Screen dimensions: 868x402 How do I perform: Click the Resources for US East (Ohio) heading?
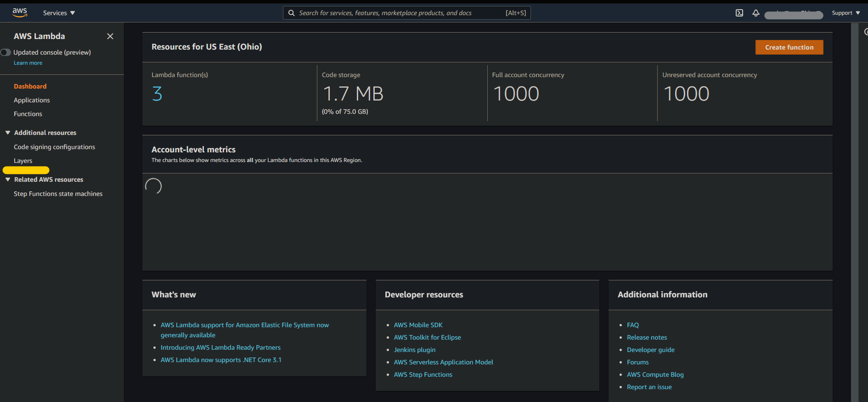pyautogui.click(x=207, y=47)
